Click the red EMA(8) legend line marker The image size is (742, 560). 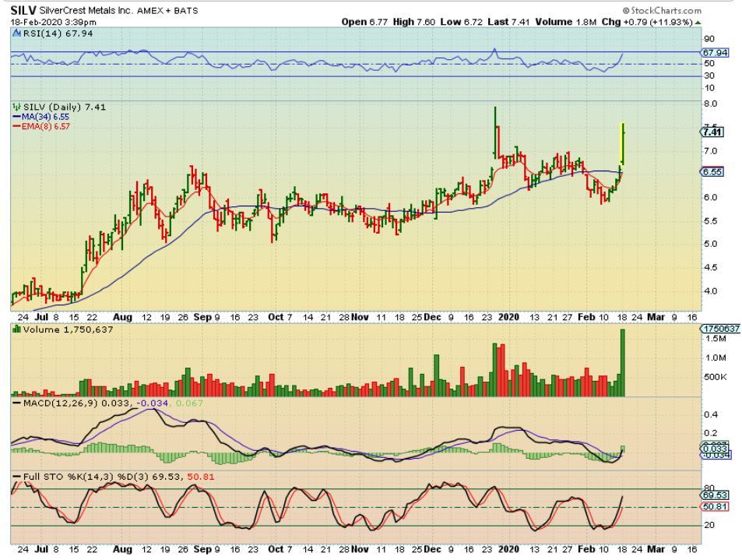tap(14, 125)
